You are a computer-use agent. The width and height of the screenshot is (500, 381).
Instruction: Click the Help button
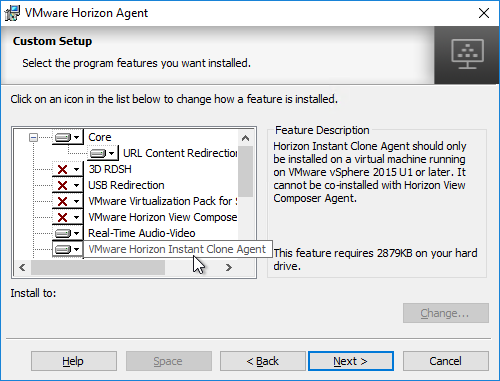pyautogui.click(x=74, y=361)
